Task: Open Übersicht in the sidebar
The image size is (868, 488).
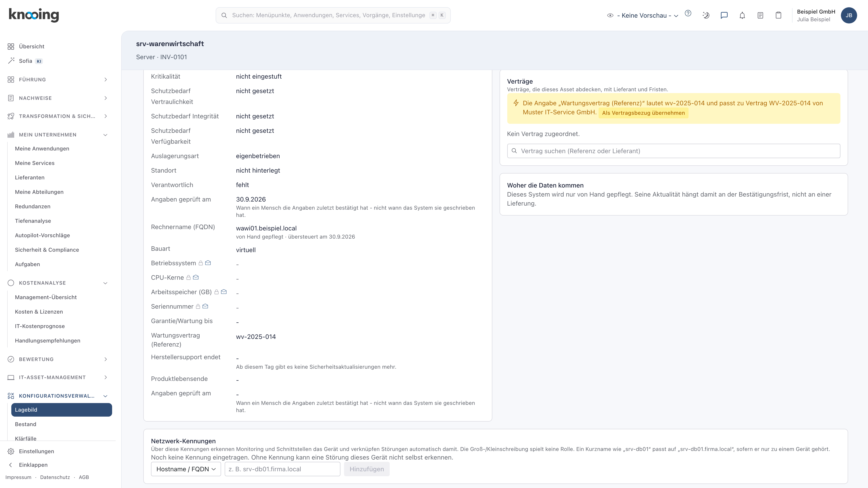Action: pos(32,47)
